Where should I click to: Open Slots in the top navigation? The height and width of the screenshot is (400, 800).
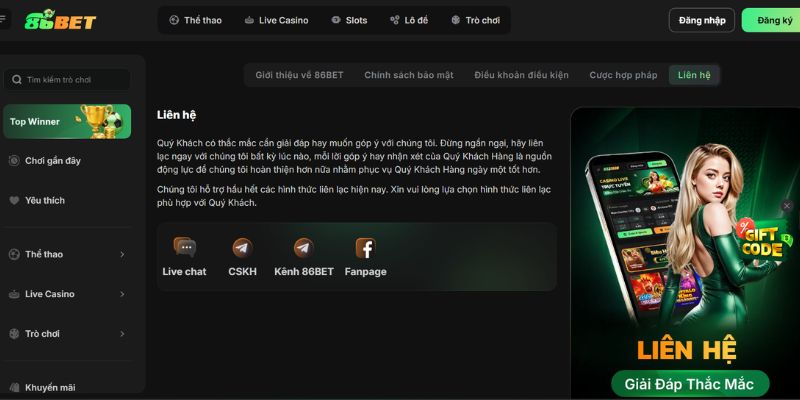[x=349, y=20]
